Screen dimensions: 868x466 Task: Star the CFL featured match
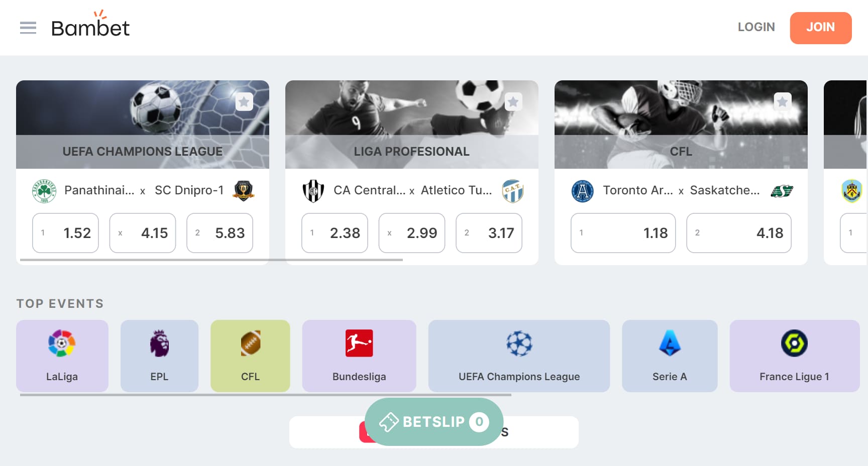782,102
